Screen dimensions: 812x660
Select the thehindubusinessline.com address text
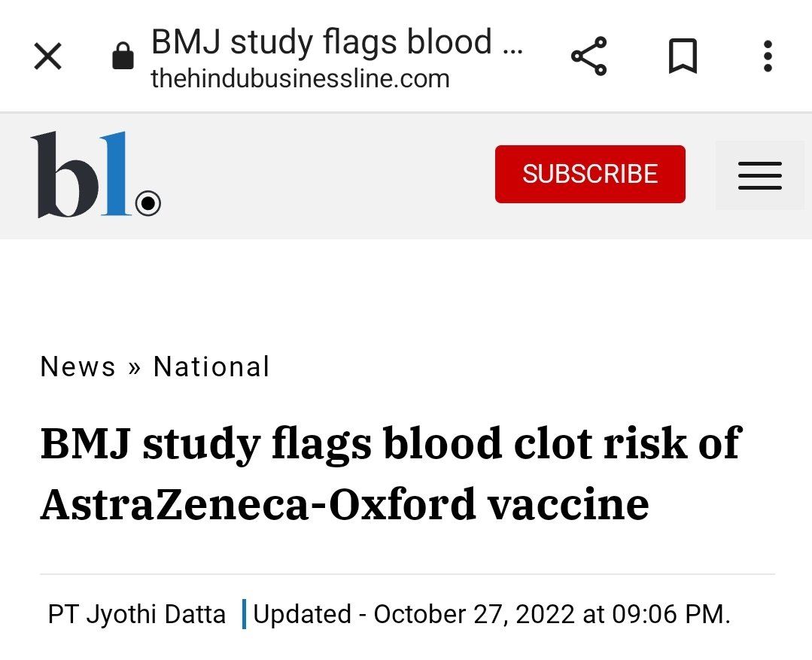(300, 79)
